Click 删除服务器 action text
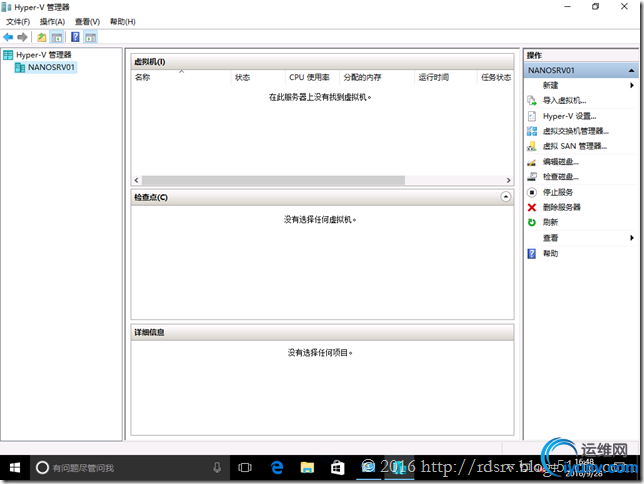 561,207
